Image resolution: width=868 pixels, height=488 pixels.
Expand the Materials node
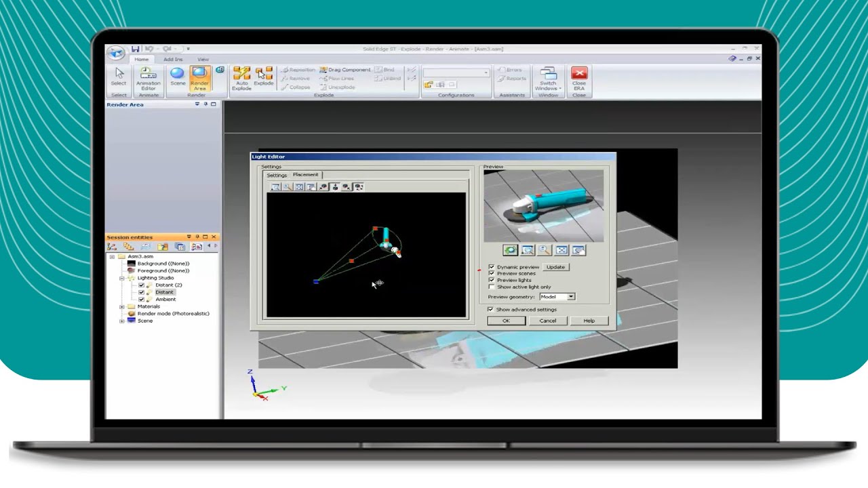pos(123,306)
